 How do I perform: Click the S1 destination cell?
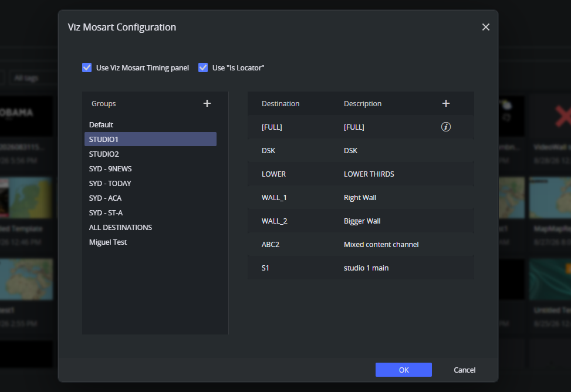pyautogui.click(x=265, y=268)
